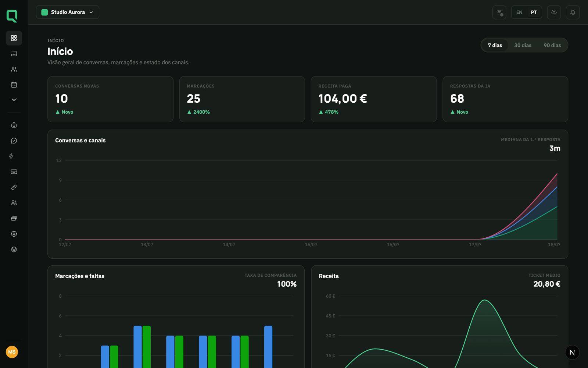
Task: Open the calendar icon in sidebar
Action: [14, 85]
